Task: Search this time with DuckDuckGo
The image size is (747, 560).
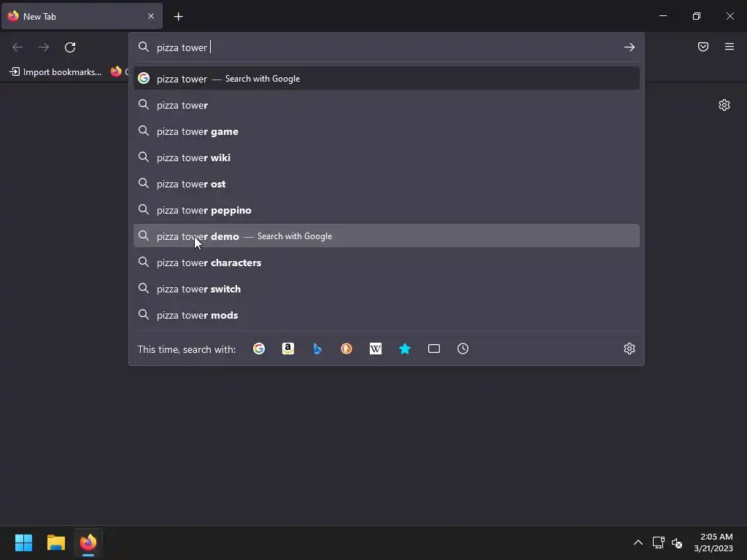Action: (x=347, y=349)
